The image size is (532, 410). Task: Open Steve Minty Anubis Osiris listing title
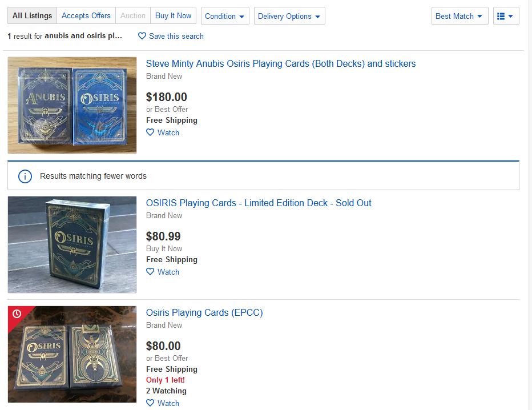pos(281,63)
